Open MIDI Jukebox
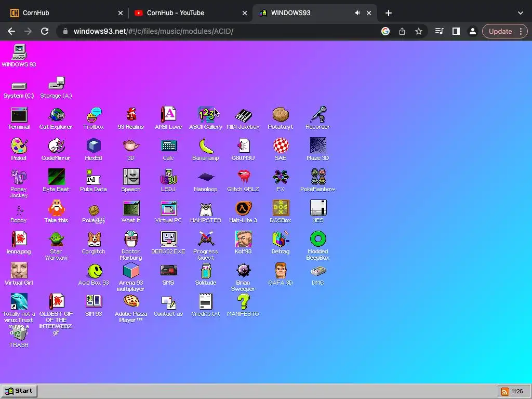 [x=243, y=118]
